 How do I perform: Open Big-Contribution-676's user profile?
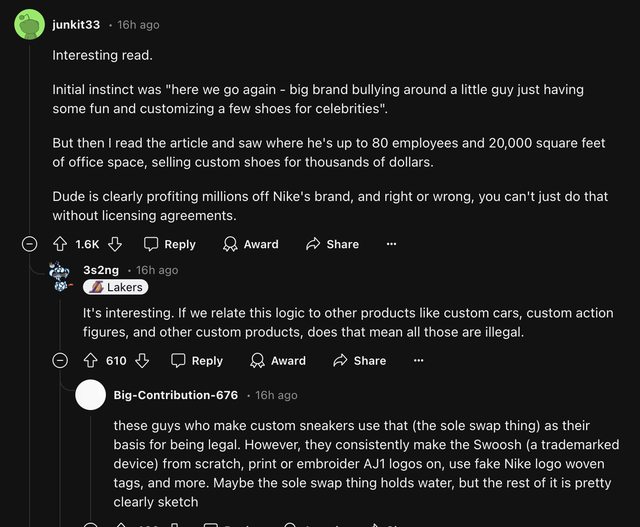(x=176, y=395)
